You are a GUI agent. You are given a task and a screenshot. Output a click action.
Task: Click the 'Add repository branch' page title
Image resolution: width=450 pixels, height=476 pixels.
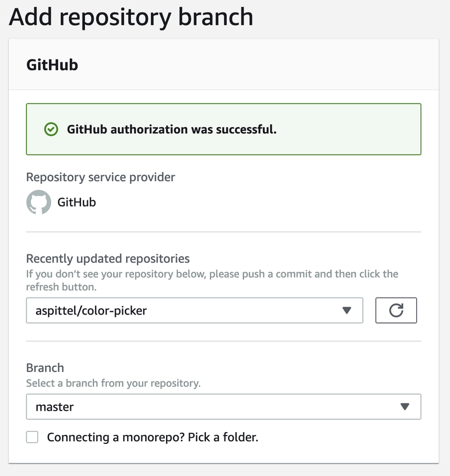[x=131, y=17]
